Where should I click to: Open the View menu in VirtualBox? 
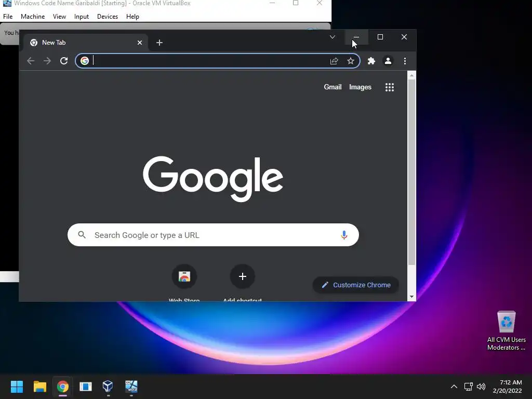(x=59, y=17)
